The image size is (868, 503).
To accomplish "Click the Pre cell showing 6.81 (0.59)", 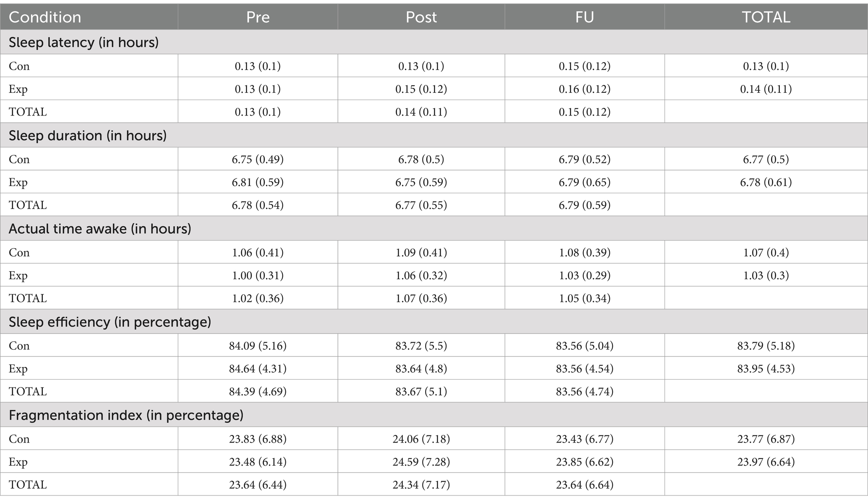I will pyautogui.click(x=258, y=182).
